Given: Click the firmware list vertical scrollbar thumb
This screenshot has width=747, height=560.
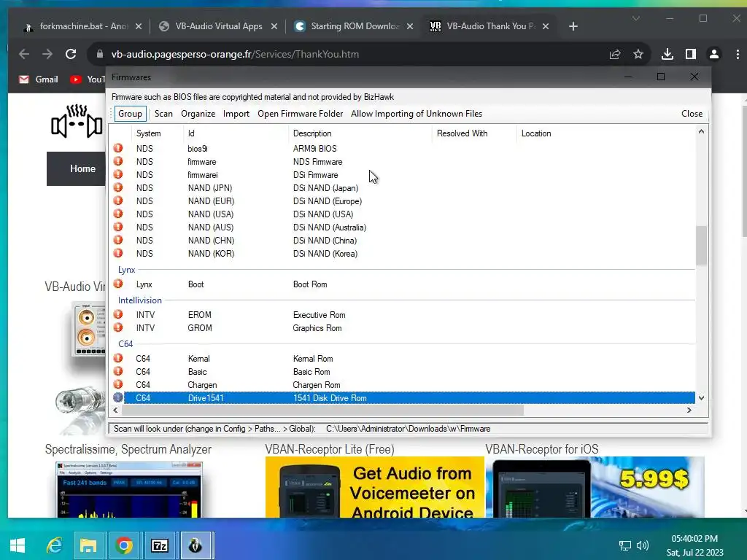Looking at the screenshot, I should (x=701, y=245).
